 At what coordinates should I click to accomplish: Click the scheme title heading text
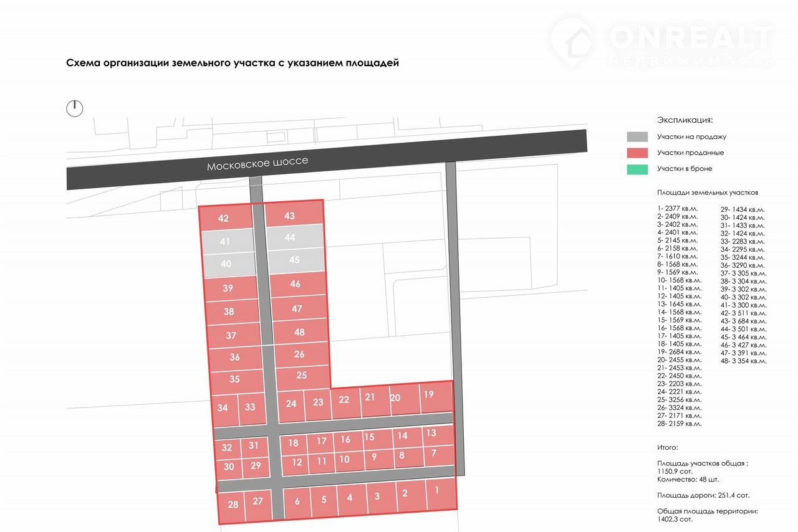(x=232, y=63)
